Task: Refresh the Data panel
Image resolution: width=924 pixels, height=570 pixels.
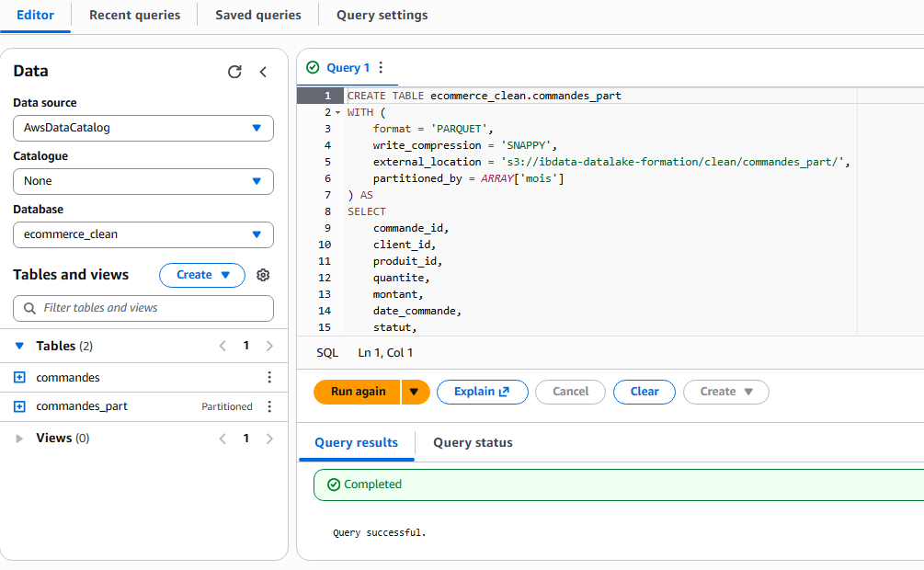Action: click(x=234, y=72)
